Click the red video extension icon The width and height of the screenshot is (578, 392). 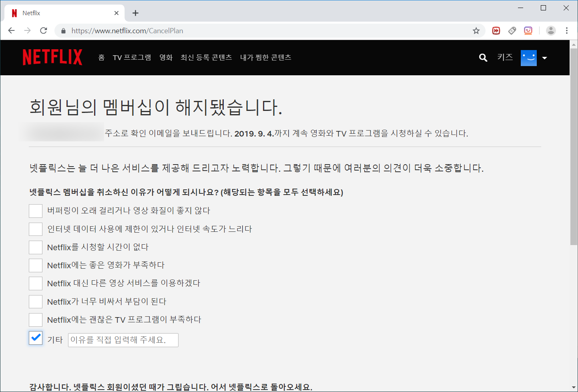tap(496, 30)
